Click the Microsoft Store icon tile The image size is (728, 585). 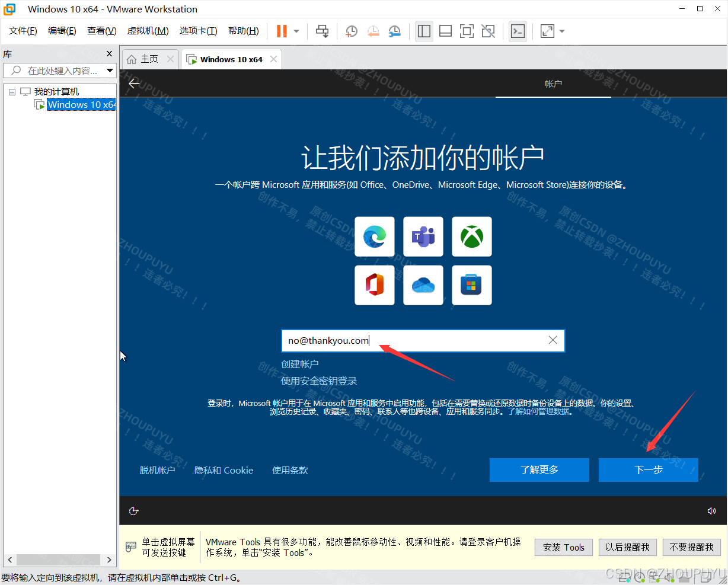pyautogui.click(x=472, y=285)
